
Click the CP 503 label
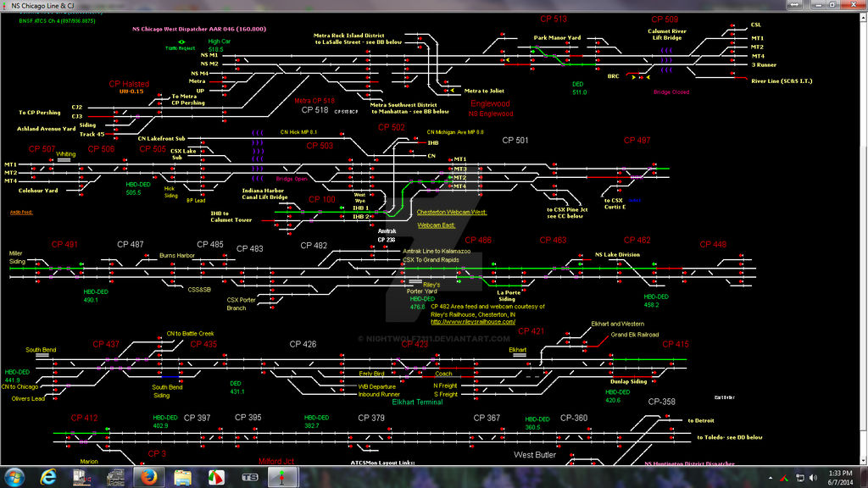point(320,146)
